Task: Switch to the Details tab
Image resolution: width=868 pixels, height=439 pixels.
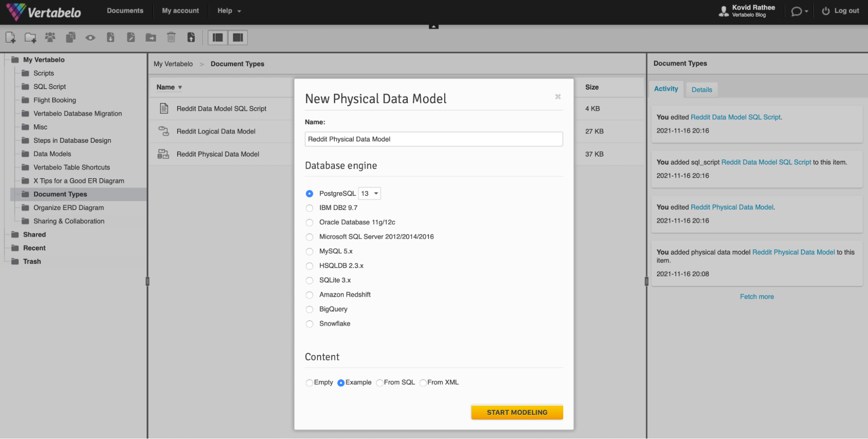Action: click(702, 90)
